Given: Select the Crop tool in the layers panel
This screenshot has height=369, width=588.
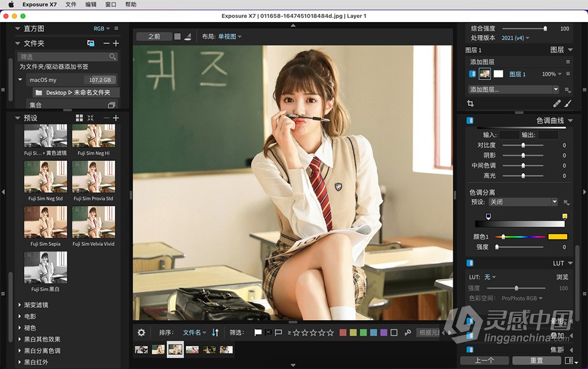Looking at the screenshot, I should pos(472,103).
